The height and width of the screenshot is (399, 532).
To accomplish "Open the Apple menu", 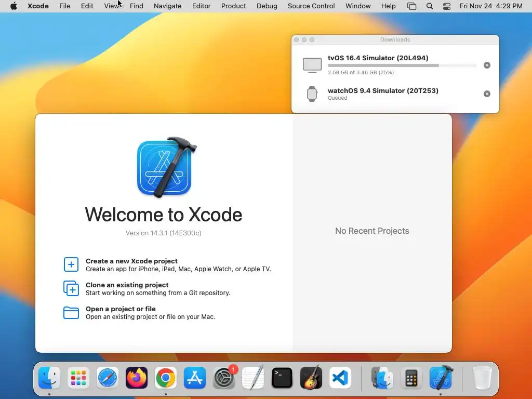I will point(14,6).
